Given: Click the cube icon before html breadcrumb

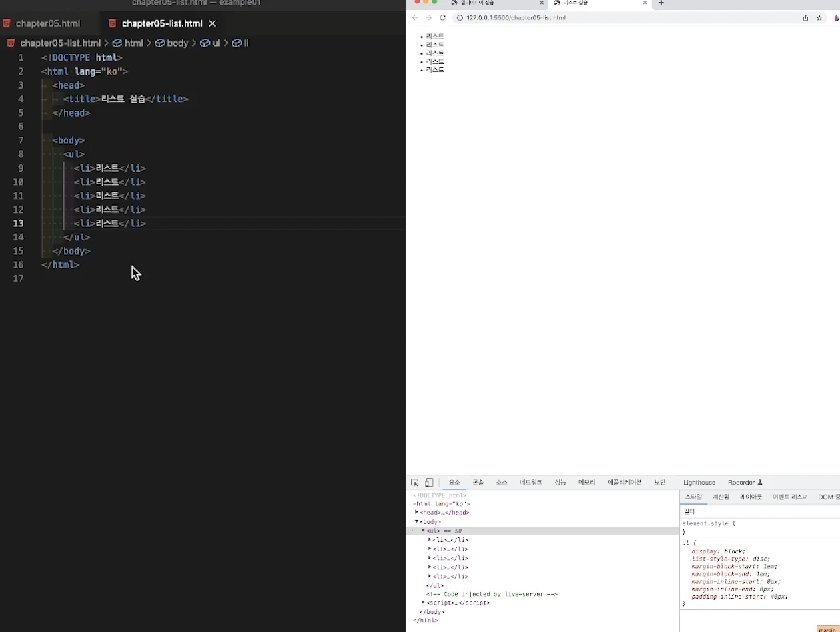Looking at the screenshot, I should (x=117, y=43).
